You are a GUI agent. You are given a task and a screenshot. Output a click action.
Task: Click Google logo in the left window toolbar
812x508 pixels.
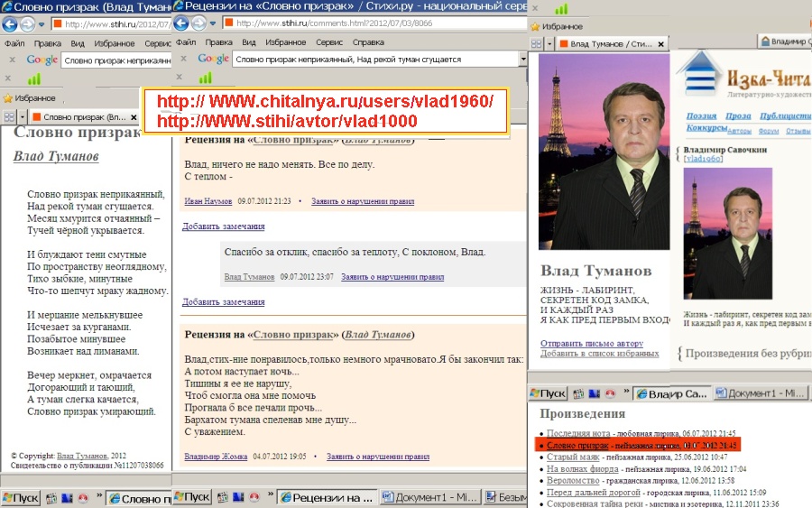pyautogui.click(x=42, y=60)
